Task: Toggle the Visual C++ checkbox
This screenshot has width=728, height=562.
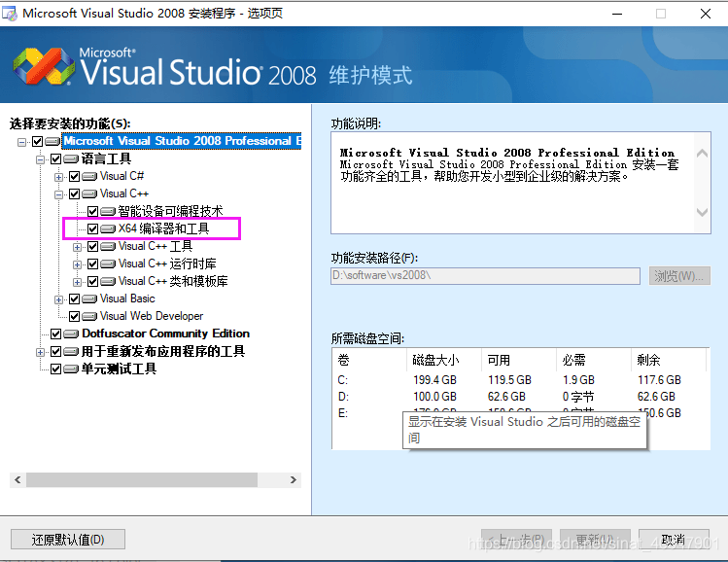Action: [x=74, y=194]
